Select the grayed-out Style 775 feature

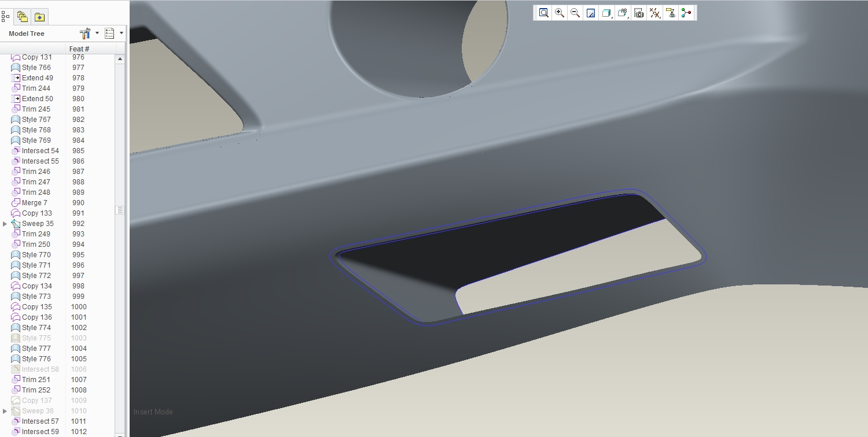click(x=36, y=338)
